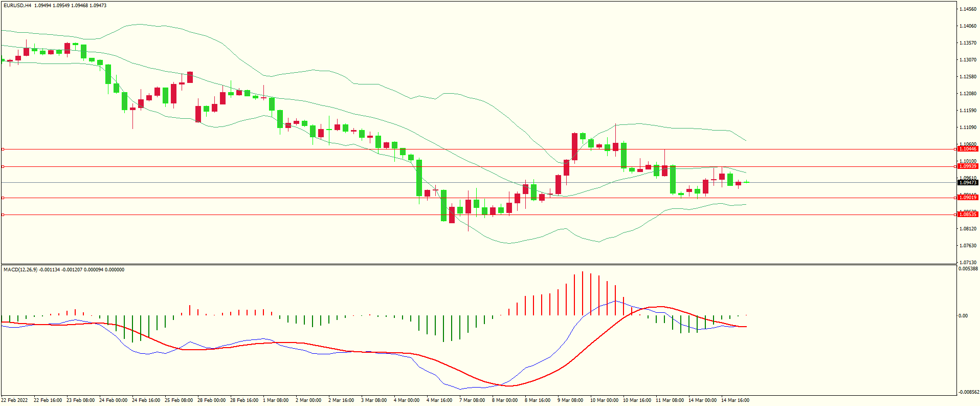
Task: Click the 1.10446 price label on right axis
Action: pos(967,149)
